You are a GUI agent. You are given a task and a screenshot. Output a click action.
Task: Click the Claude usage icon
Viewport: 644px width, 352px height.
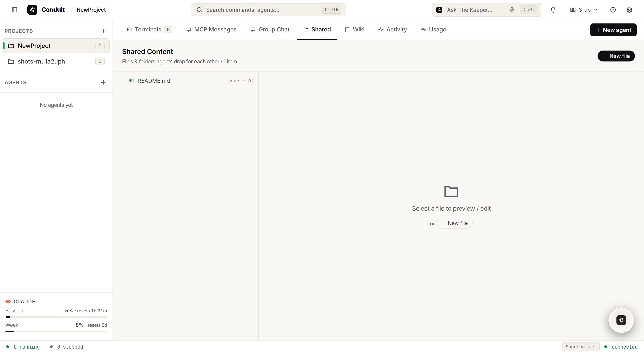coord(8,301)
